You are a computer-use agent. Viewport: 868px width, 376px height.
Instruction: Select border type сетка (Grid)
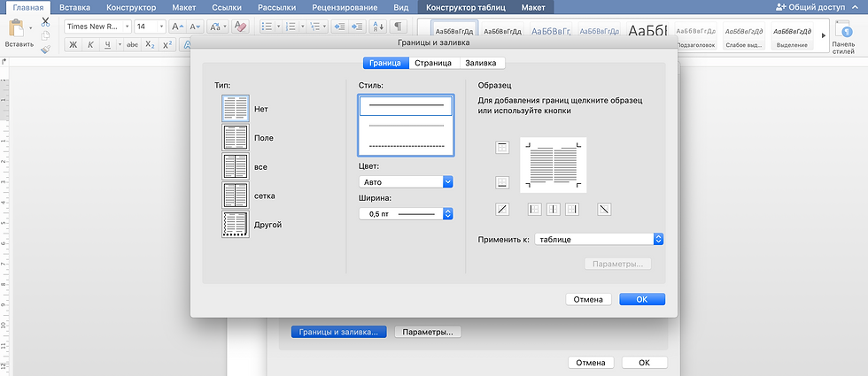[x=236, y=196]
